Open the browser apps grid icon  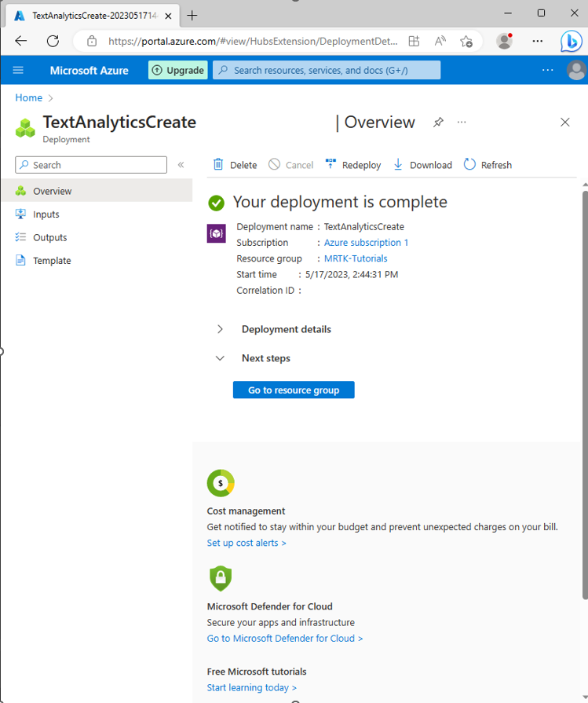(414, 42)
